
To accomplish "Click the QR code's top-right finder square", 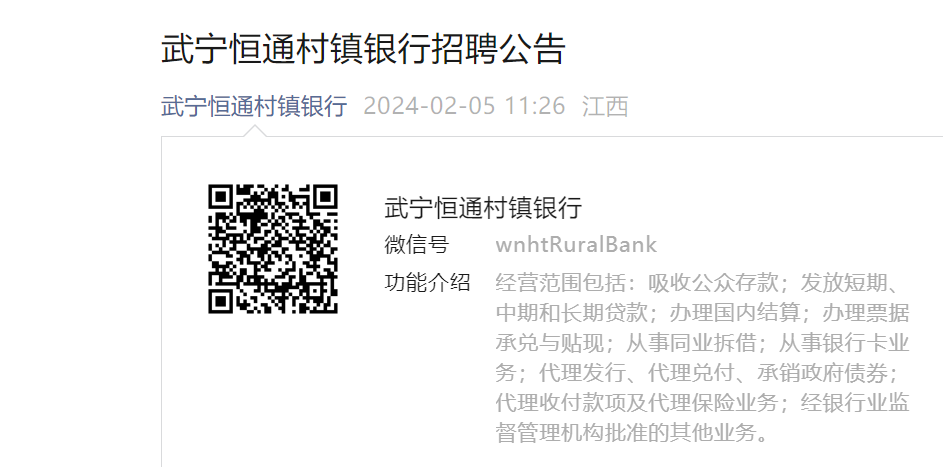I will click(324, 198).
